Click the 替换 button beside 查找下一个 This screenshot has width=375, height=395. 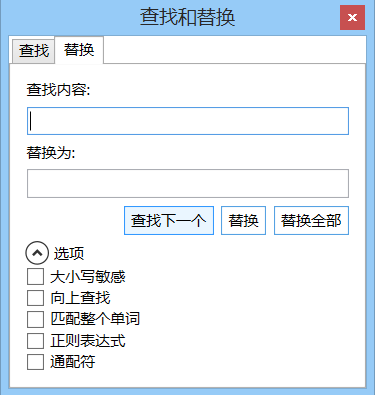(x=243, y=221)
